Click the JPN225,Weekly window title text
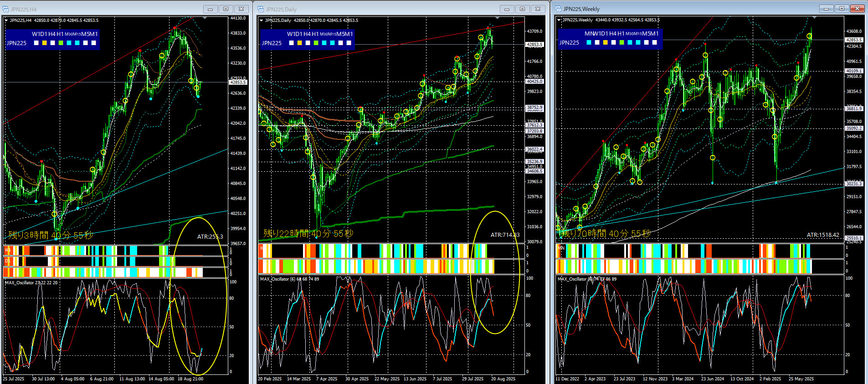This screenshot has height=384, width=868. coord(581,9)
